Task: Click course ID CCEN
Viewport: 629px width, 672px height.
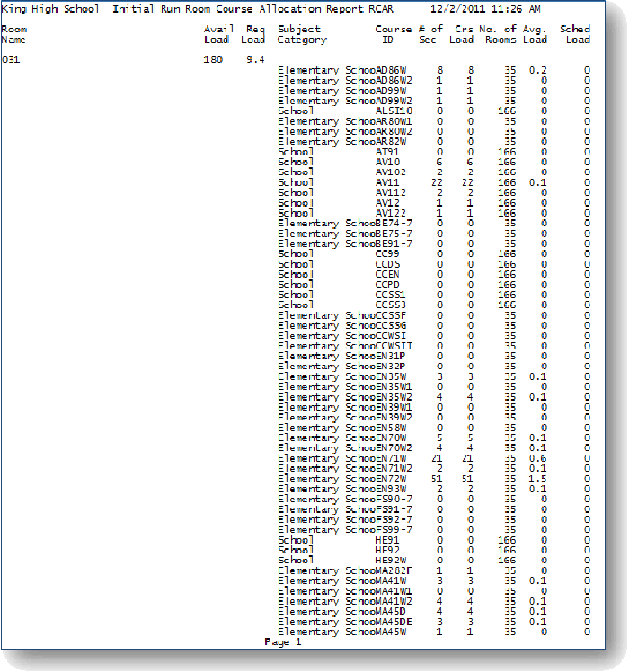Action: click(x=387, y=275)
